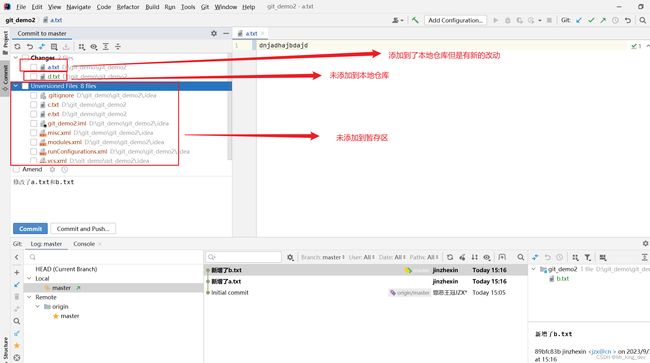Viewport: 650px width, 363px height.
Task: Open the User: All filter dropdown
Action: (x=362, y=257)
